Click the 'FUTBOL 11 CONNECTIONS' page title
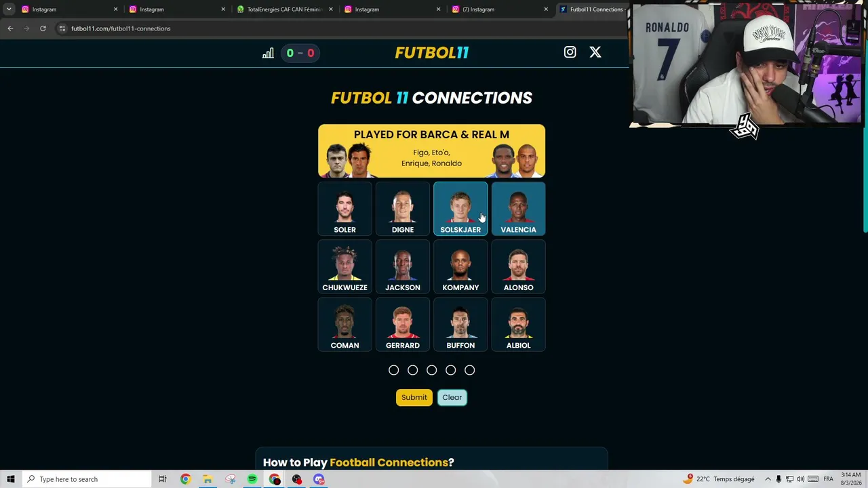The height and width of the screenshot is (488, 868). point(431,98)
